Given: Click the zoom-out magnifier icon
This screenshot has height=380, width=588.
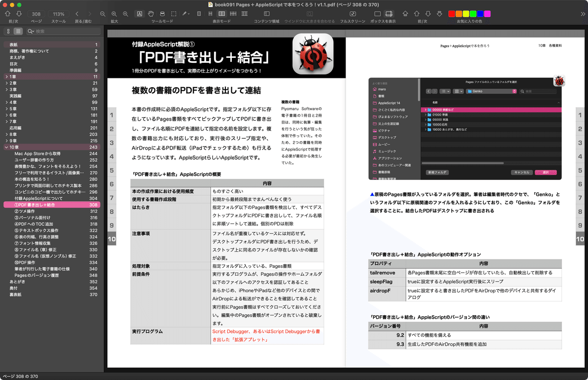Looking at the screenshot, I should 114,14.
